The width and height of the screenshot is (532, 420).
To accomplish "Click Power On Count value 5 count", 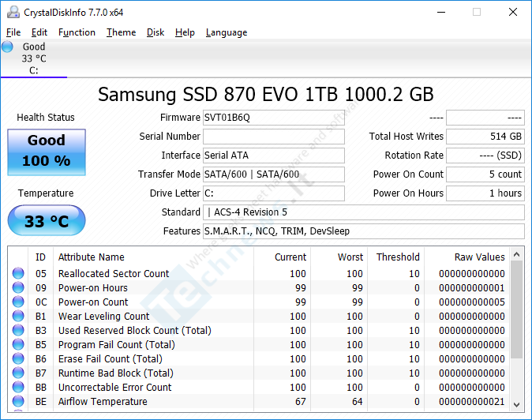I will tap(485, 174).
